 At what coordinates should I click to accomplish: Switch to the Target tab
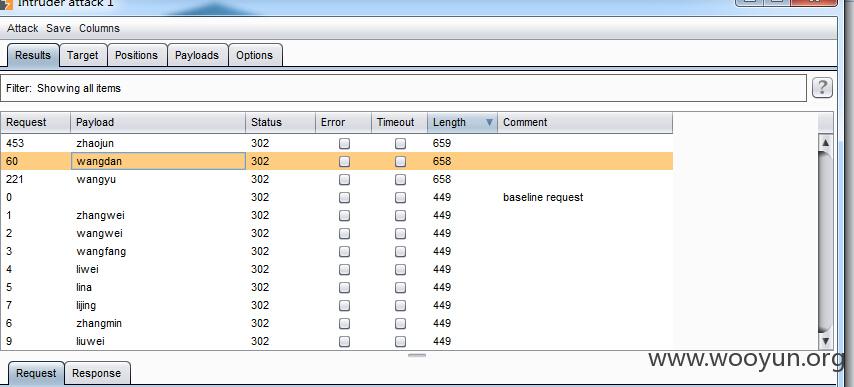[83, 55]
